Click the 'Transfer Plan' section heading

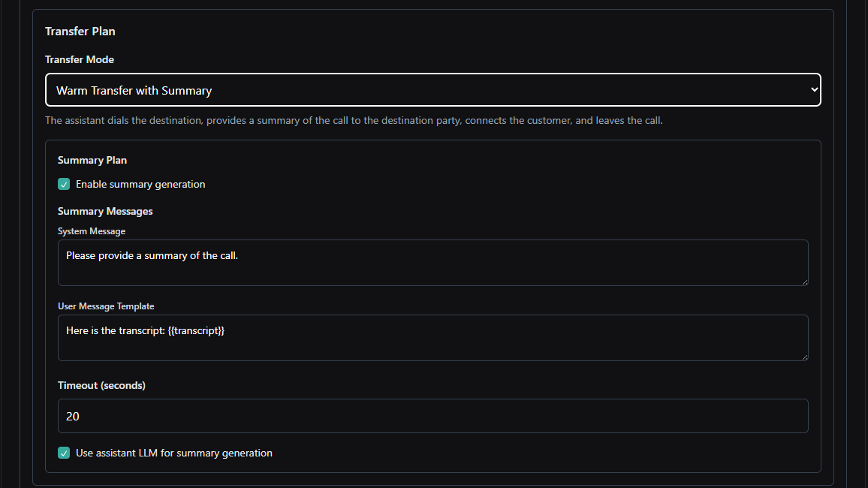(x=80, y=32)
